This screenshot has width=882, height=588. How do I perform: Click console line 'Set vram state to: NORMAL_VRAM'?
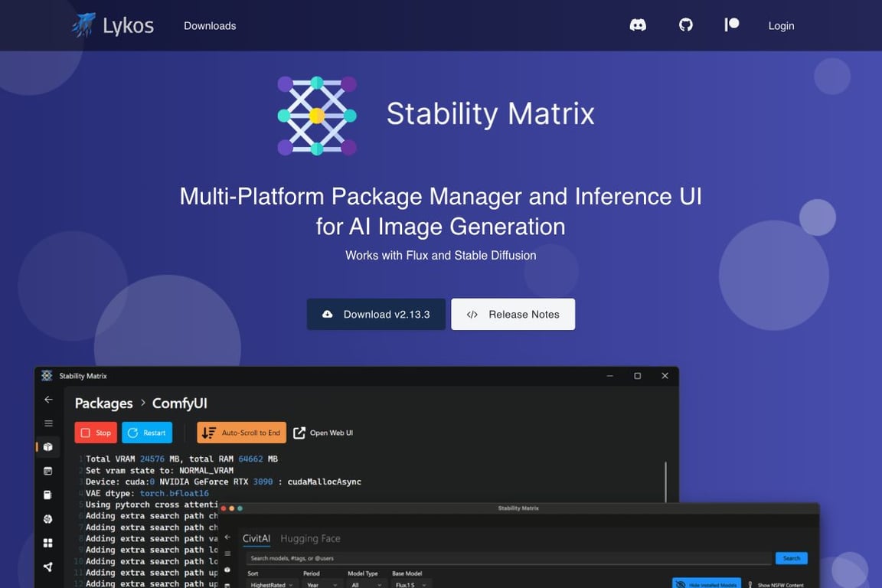[x=159, y=470]
